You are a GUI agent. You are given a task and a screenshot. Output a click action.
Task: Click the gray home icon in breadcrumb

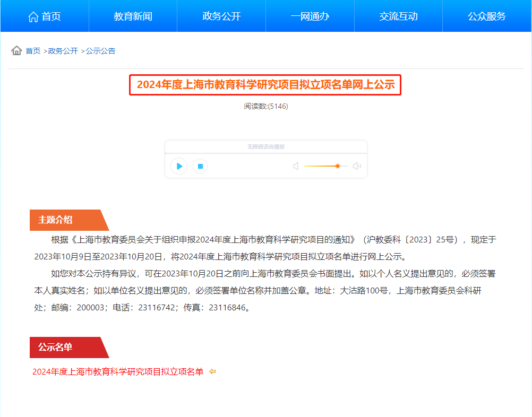tap(16, 51)
